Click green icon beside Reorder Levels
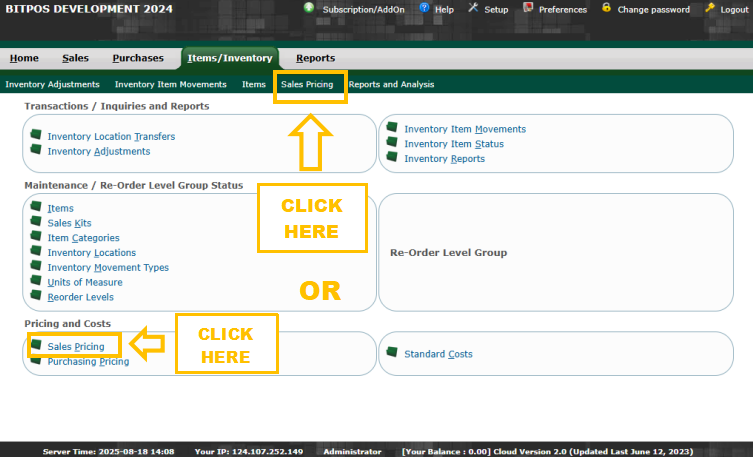This screenshot has width=753, height=457. [x=36, y=295]
